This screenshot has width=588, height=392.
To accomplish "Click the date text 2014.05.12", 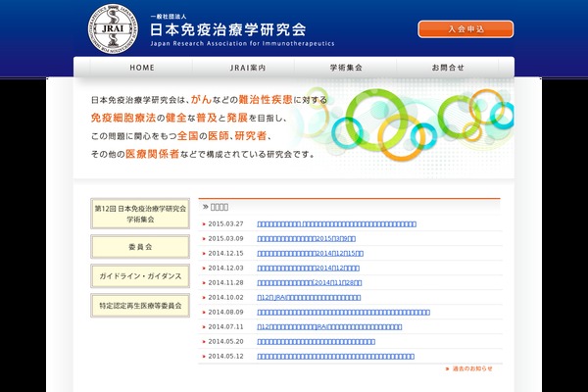I will (225, 357).
